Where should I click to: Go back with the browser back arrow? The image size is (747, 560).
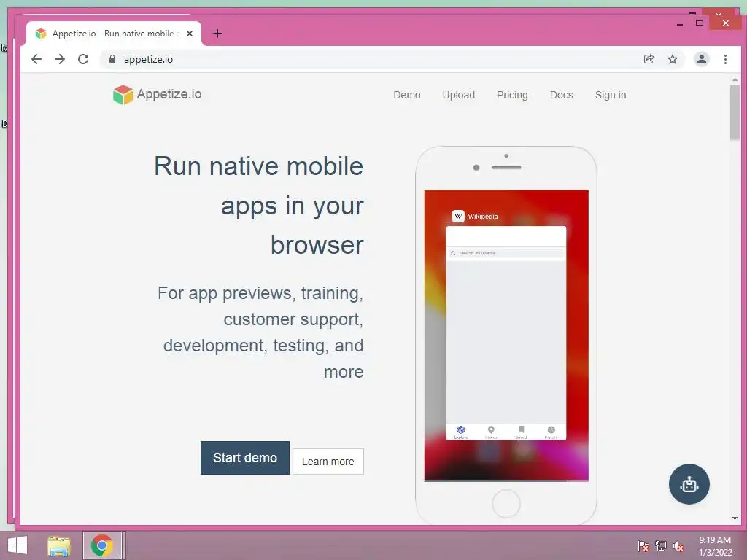pyautogui.click(x=36, y=59)
